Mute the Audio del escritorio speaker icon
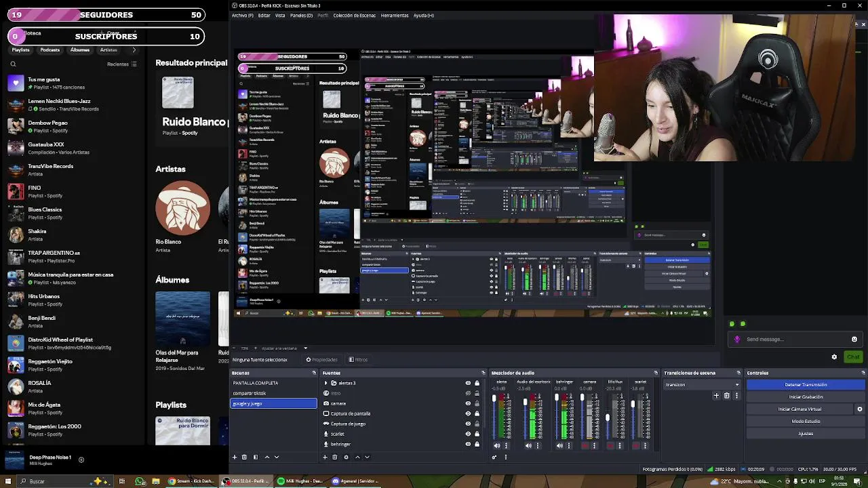The height and width of the screenshot is (488, 868). pos(528,446)
